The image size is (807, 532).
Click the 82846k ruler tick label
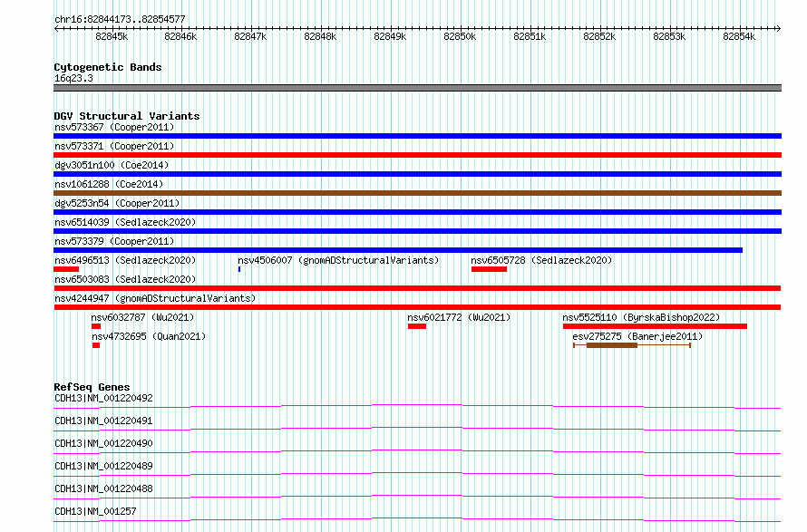[x=180, y=36]
